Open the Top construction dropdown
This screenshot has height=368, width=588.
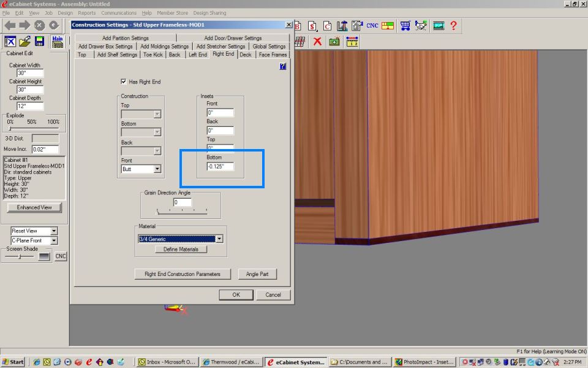(157, 114)
